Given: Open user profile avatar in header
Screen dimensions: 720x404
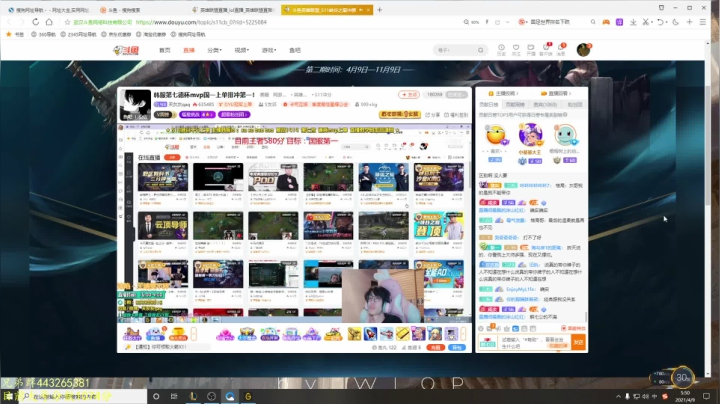Looking at the screenshot, I should click(x=583, y=50).
